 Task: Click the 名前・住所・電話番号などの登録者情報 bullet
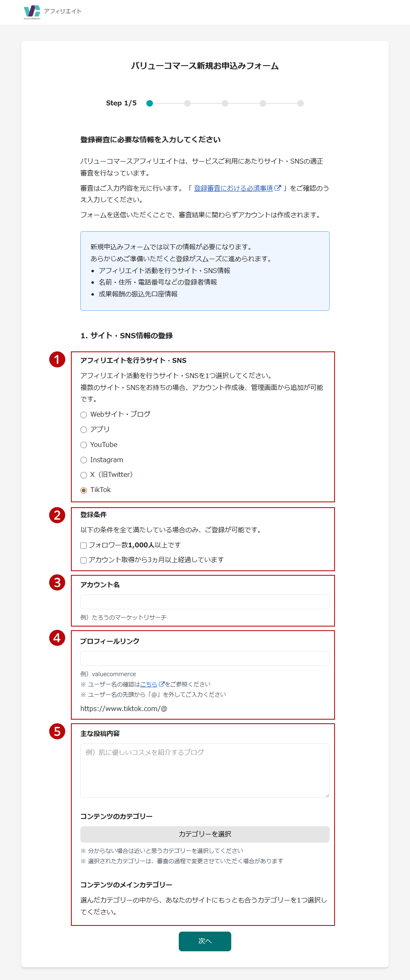pyautogui.click(x=158, y=282)
